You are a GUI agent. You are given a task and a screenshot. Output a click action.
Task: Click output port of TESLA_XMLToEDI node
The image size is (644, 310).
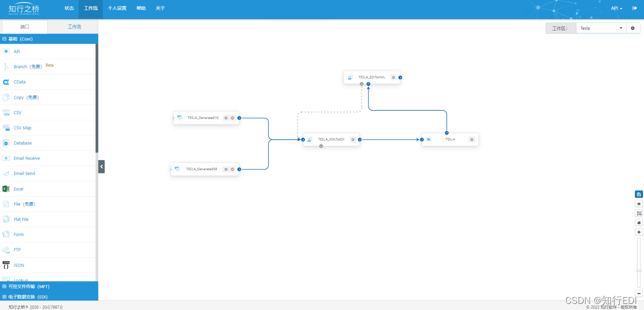pos(359,139)
